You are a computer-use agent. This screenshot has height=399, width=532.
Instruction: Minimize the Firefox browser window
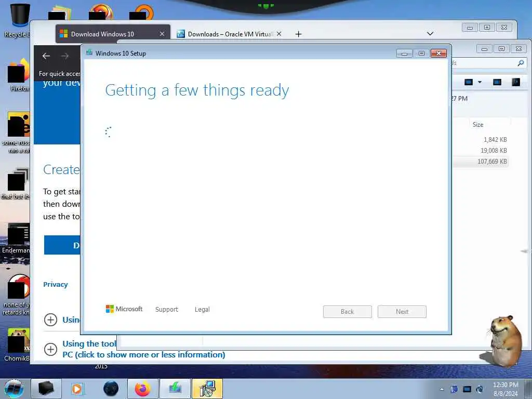tap(470, 28)
